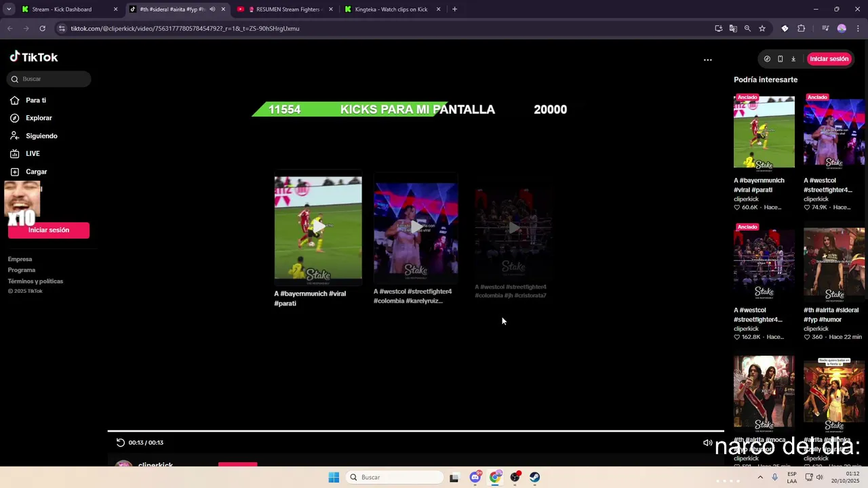Open Steam from the taskbar
This screenshot has height=488, width=868.
click(x=535, y=477)
